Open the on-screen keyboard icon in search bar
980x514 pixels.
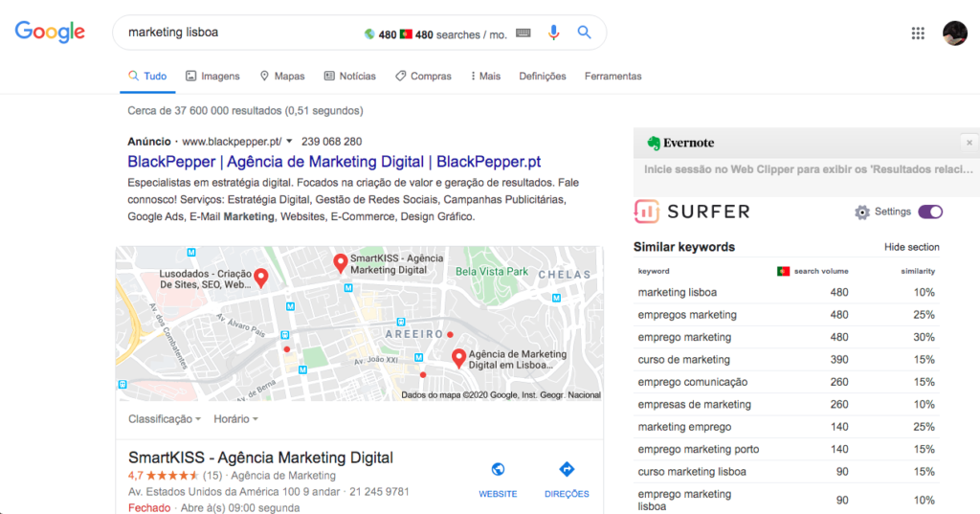coord(523,34)
